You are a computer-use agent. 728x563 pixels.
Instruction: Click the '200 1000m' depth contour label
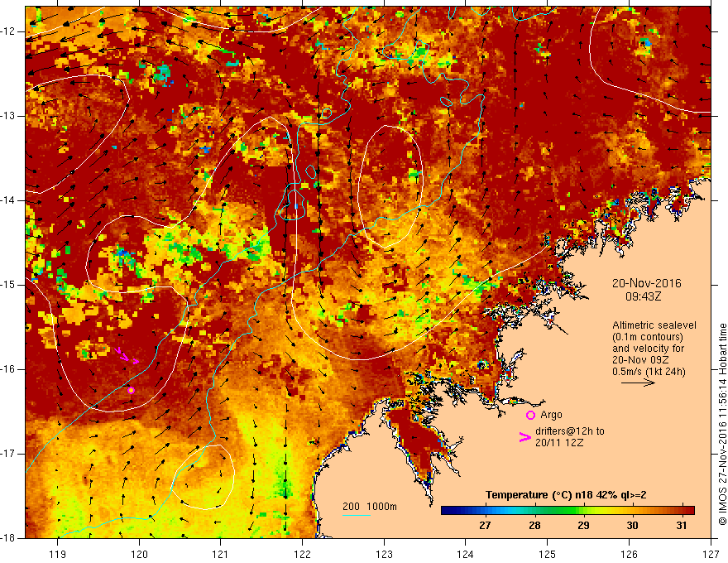pos(370,507)
